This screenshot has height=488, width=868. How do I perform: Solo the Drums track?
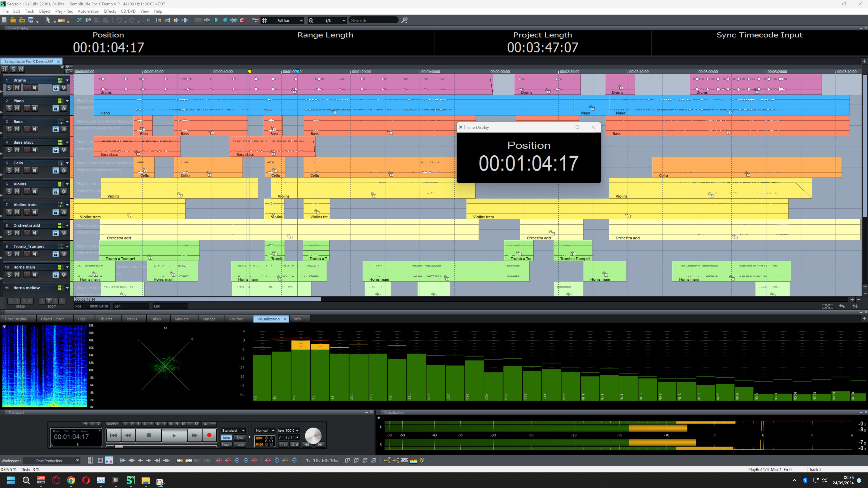[9, 88]
